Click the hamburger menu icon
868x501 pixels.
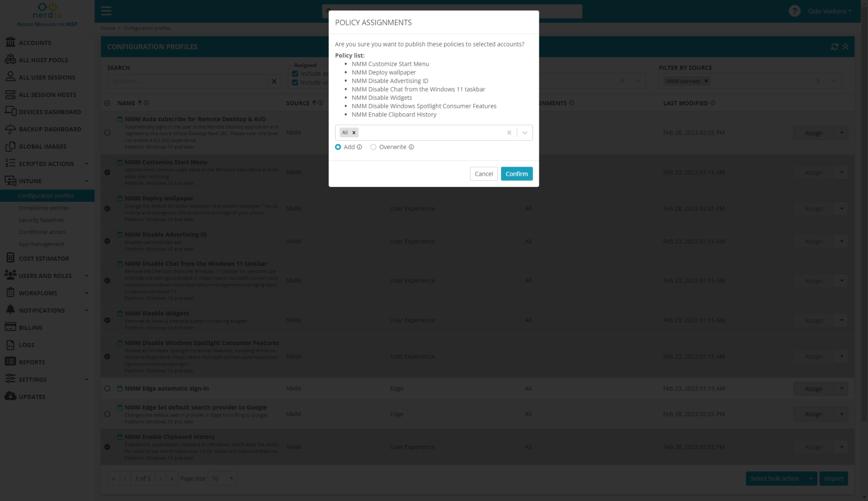click(106, 11)
